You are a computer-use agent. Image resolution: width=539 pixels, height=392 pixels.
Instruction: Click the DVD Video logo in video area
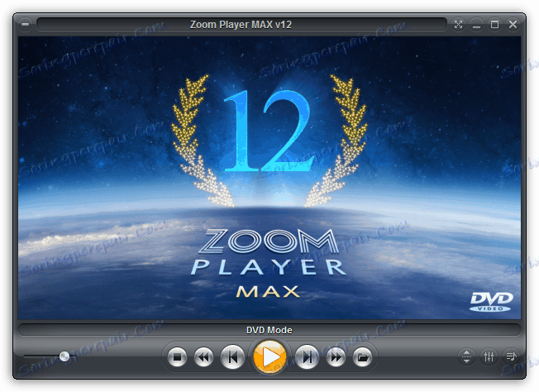tap(491, 302)
